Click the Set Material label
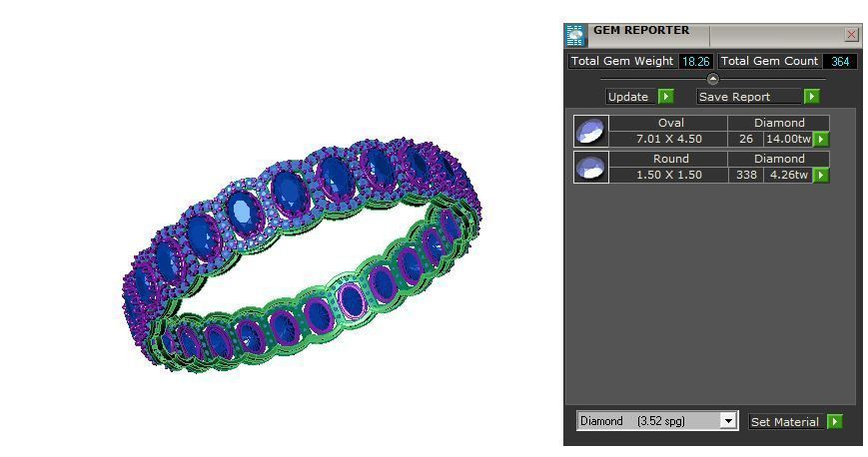Viewport: 868px width, 457px height. tap(787, 422)
